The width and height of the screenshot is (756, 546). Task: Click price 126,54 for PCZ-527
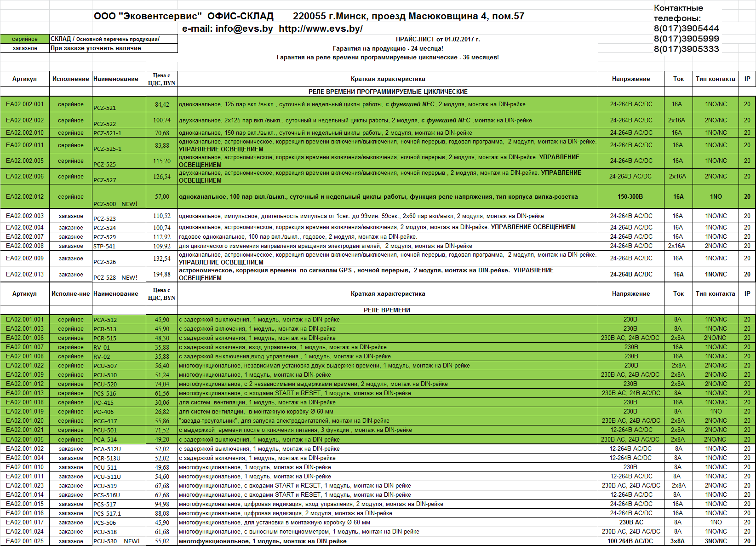[162, 176]
